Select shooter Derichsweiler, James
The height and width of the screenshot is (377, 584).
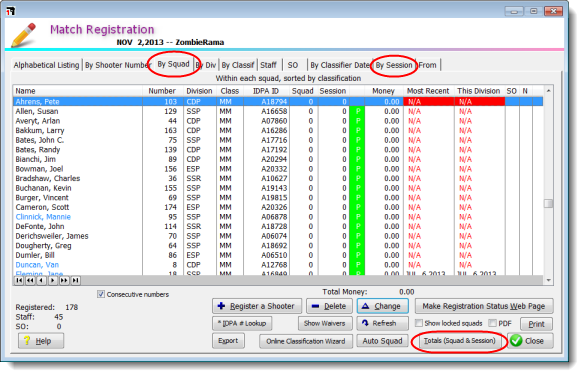pyautogui.click(x=278, y=236)
